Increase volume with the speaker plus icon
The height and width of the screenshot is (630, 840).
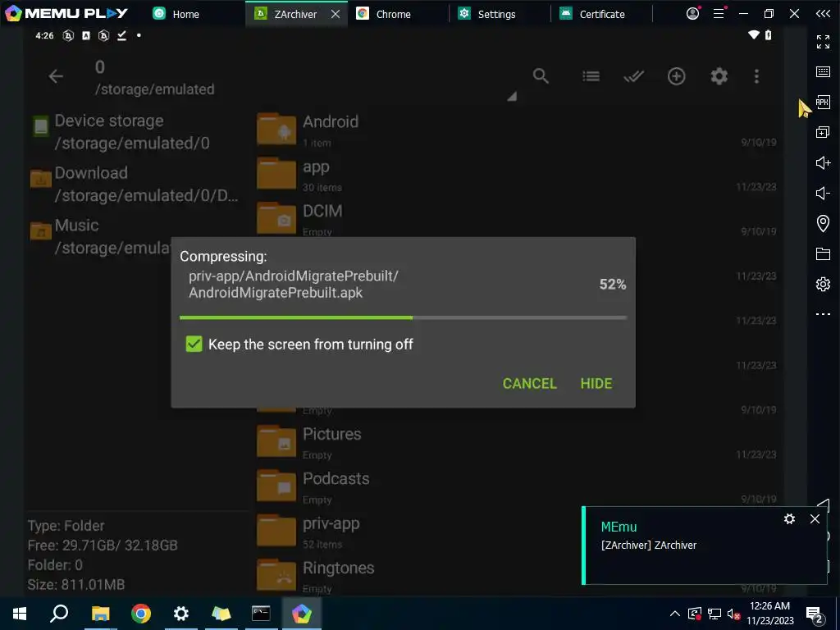(823, 162)
